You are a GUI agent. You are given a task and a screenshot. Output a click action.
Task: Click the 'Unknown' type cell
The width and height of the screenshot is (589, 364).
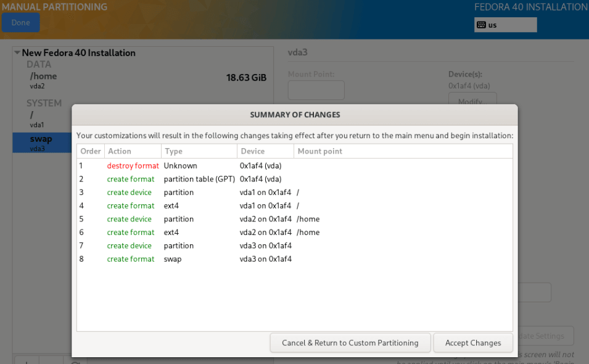click(x=180, y=166)
